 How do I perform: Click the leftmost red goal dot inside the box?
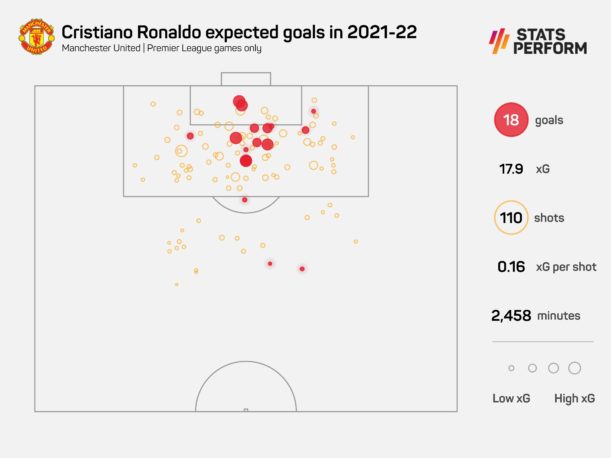click(x=190, y=136)
